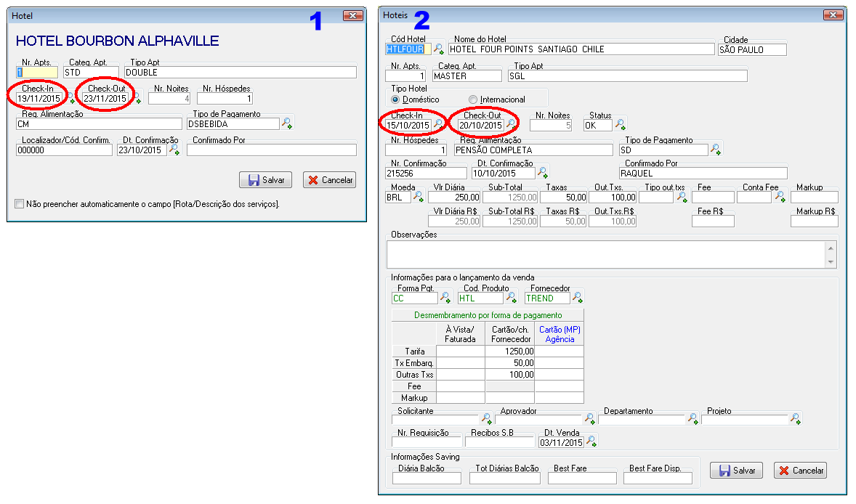Click Salvar in the Hotel window

pos(265,180)
